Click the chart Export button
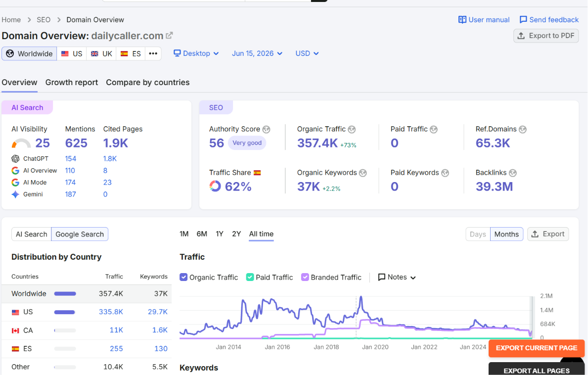Image resolution: width=588 pixels, height=375 pixels. click(548, 234)
